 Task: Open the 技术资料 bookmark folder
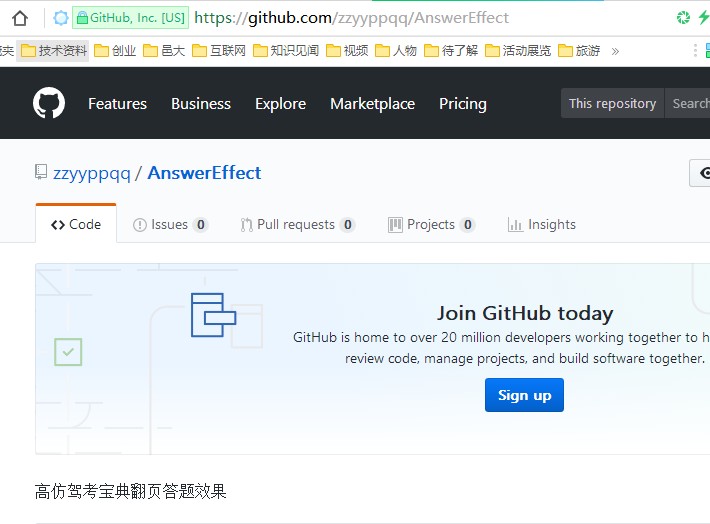(x=53, y=51)
